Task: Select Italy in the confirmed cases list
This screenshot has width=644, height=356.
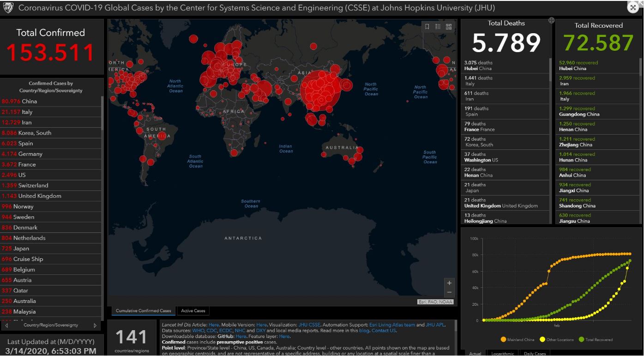Action: click(x=51, y=112)
